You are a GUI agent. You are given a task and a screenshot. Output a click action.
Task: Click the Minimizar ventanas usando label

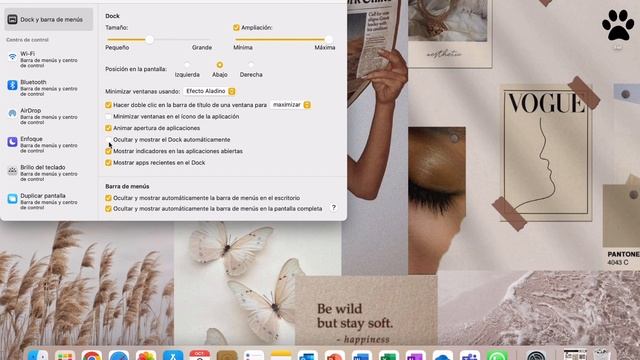[142, 91]
